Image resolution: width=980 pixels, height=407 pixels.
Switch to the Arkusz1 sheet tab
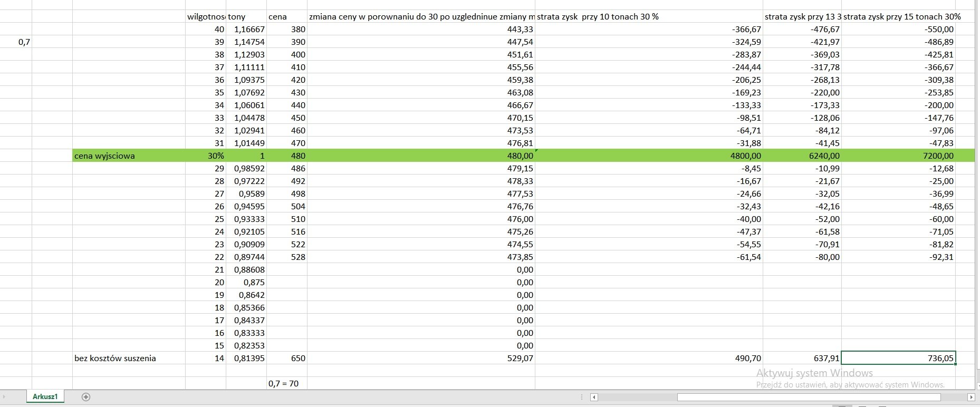(x=45, y=396)
